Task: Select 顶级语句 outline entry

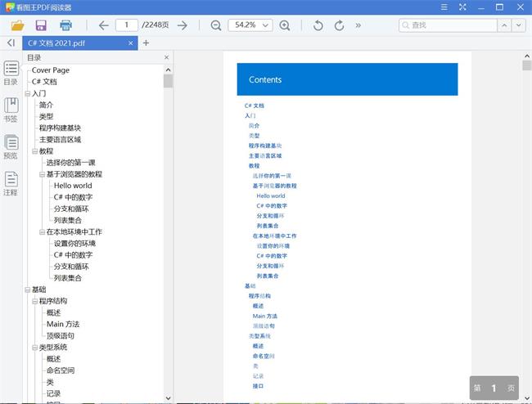Action: (61, 336)
